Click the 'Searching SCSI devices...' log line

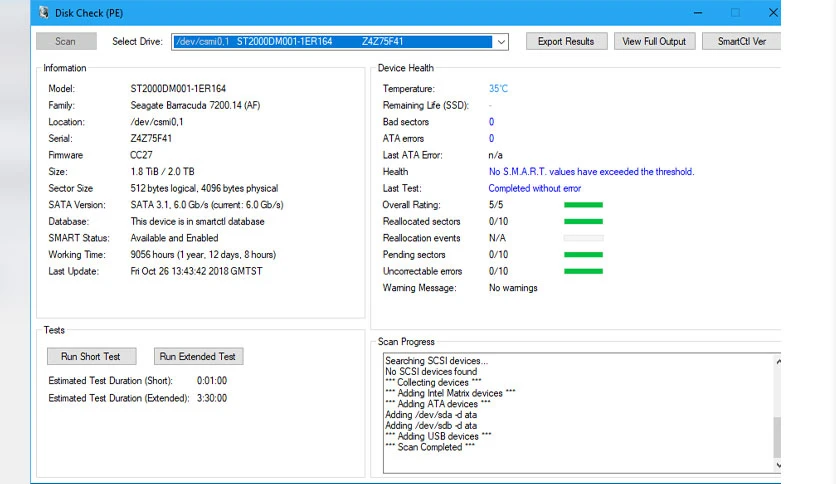437,361
